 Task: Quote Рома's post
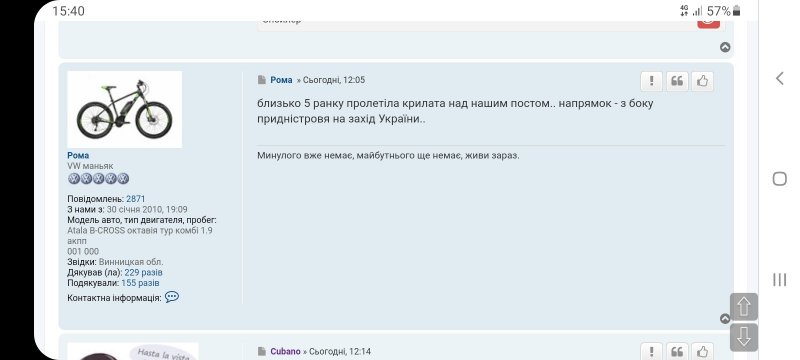(677, 81)
